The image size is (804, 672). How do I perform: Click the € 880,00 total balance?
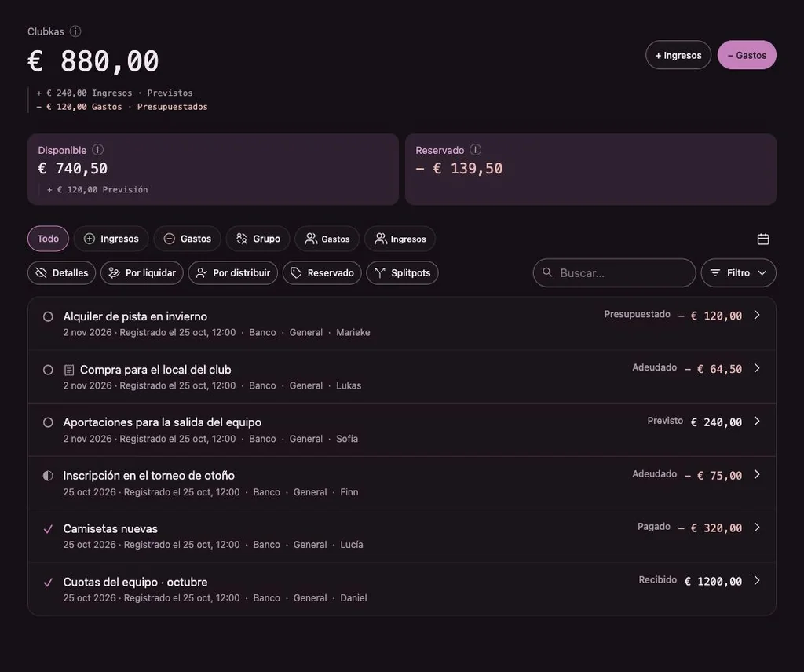click(93, 61)
